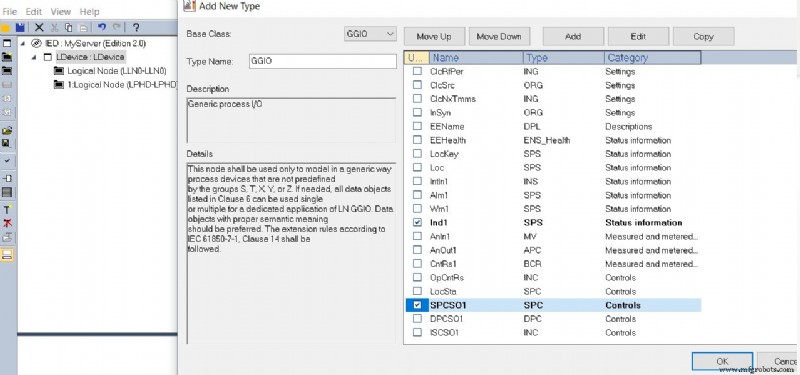The height and width of the screenshot is (375, 800).
Task: Select the OpCntRs row name
Action: (446, 278)
